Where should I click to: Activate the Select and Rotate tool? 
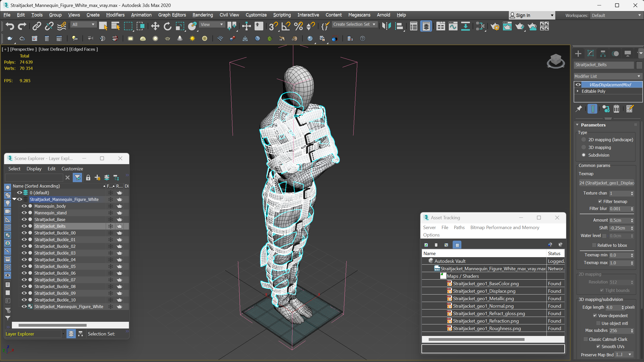(167, 26)
